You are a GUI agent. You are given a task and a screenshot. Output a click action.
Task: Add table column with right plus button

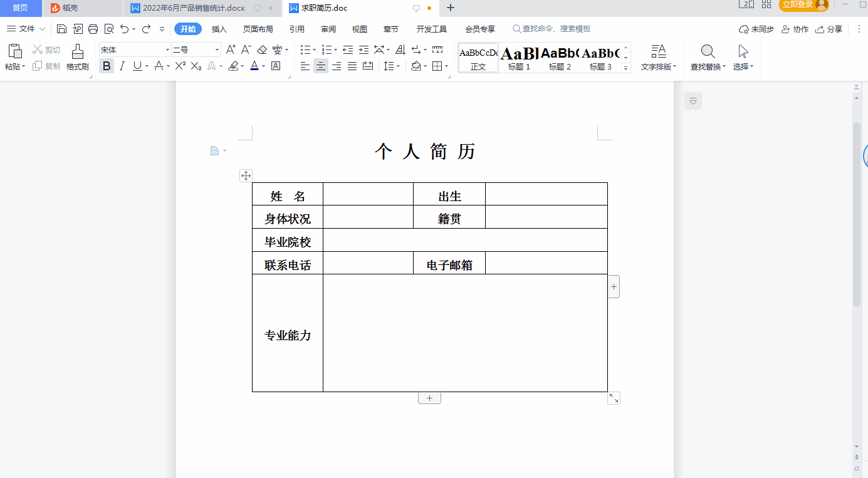614,286
